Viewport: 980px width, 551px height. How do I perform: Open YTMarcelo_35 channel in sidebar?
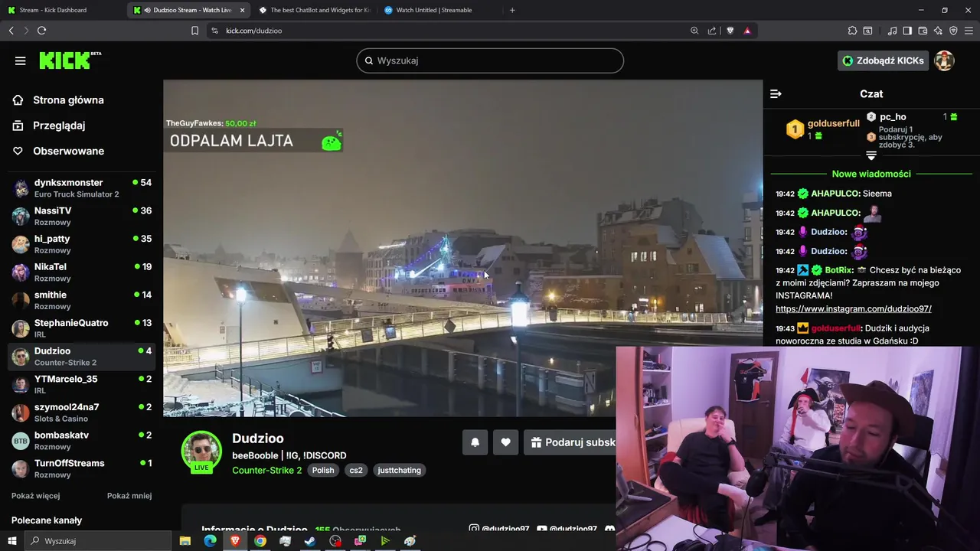pos(82,384)
